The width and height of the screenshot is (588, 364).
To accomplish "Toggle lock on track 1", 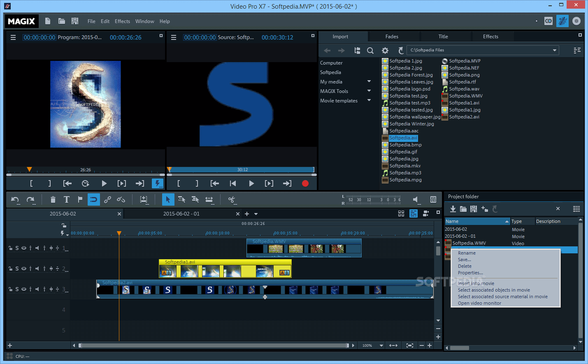I will [x=10, y=248].
